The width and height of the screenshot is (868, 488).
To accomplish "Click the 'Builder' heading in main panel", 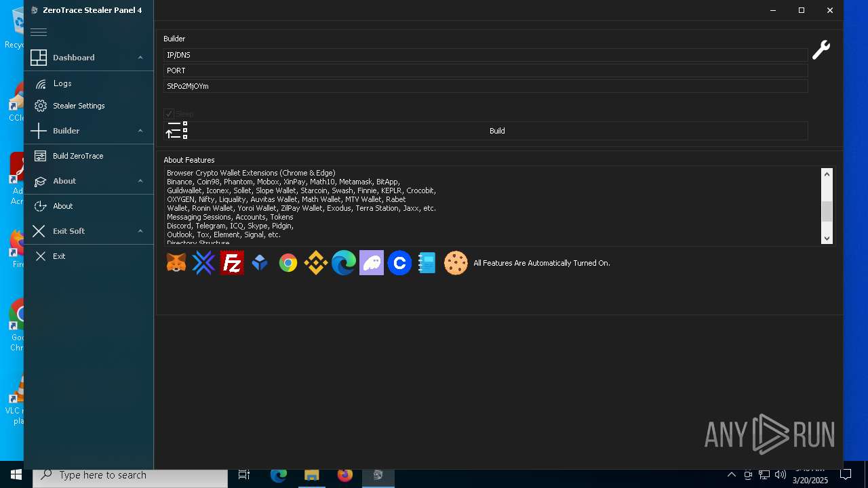I will [174, 39].
